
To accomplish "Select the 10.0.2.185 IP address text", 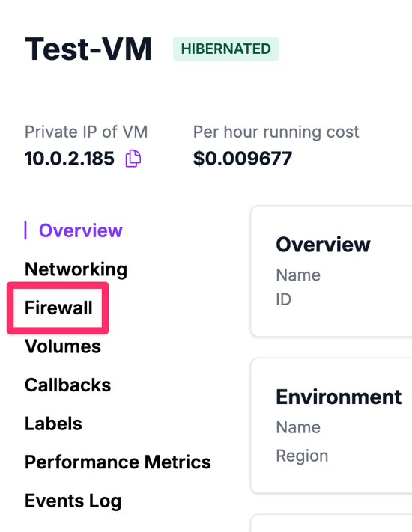I will 69,159.
